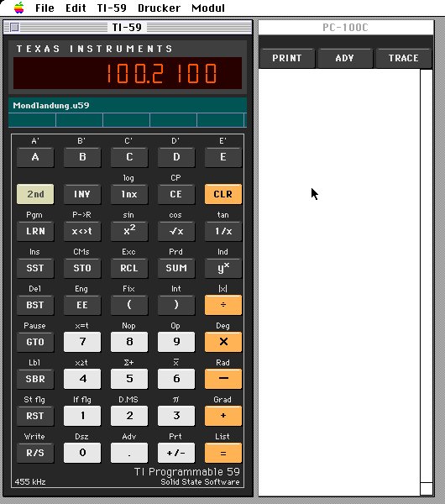The image size is (445, 504).
Task: Click the PRINT button on PC-100C
Action: (x=287, y=58)
